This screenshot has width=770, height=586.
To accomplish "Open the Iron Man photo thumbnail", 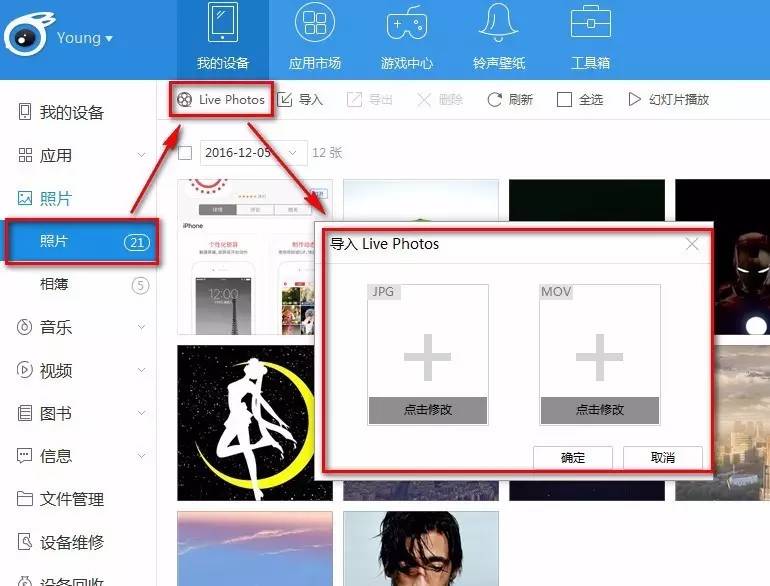I will [x=742, y=257].
